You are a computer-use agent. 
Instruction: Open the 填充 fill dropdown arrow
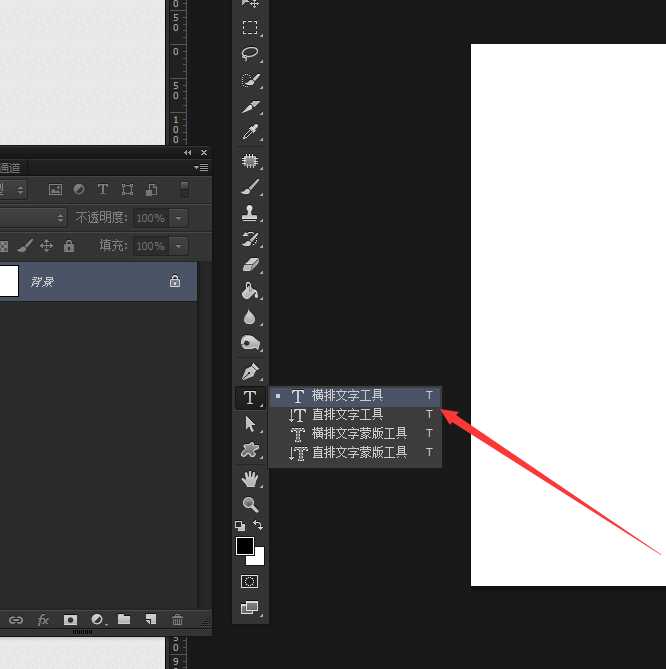pyautogui.click(x=179, y=246)
